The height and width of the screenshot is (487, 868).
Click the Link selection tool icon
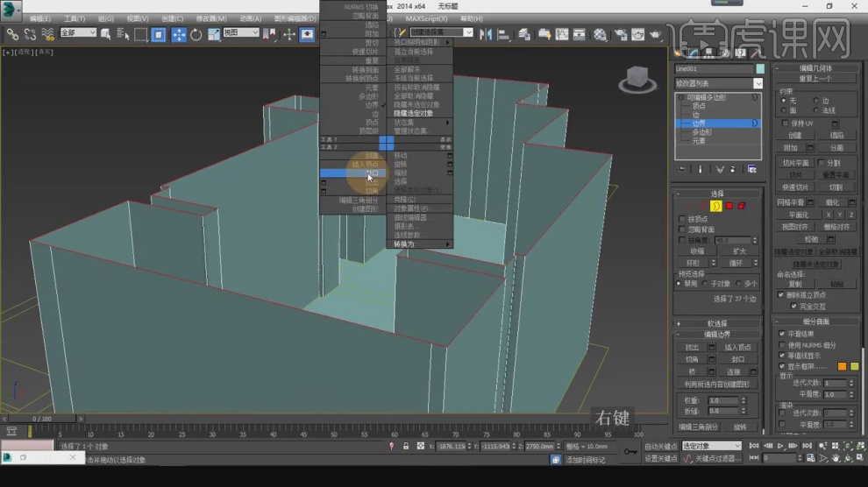point(12,35)
